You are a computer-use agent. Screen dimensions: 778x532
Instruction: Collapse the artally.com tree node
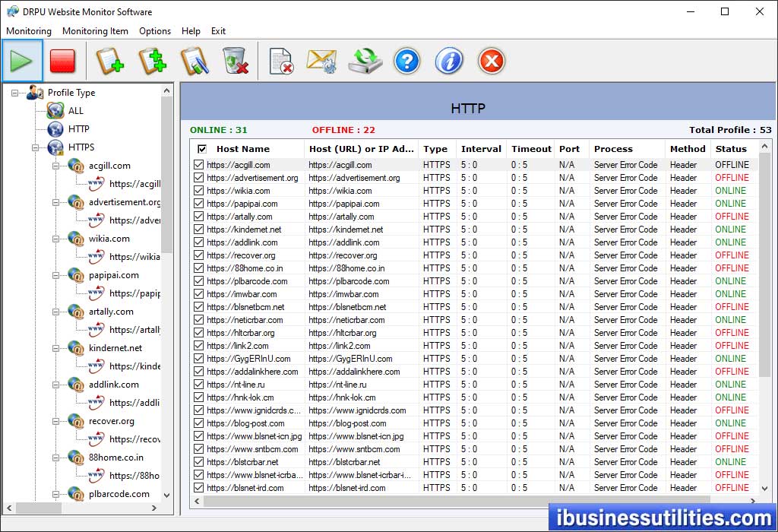click(55, 312)
